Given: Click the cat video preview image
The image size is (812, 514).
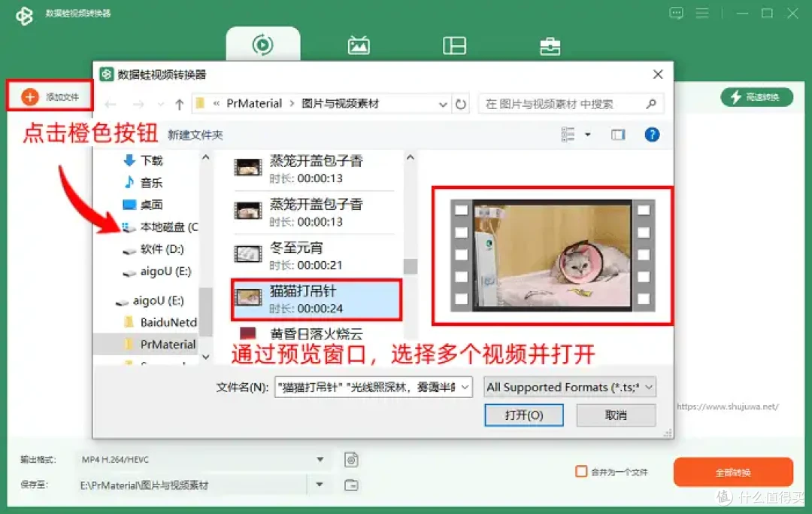Looking at the screenshot, I should (x=553, y=255).
